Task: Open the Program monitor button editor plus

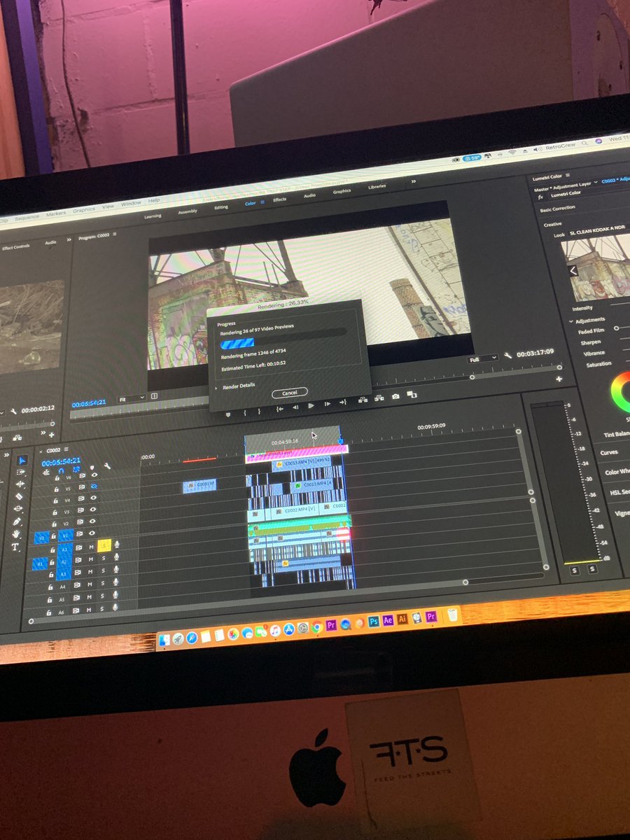Action: [x=559, y=379]
